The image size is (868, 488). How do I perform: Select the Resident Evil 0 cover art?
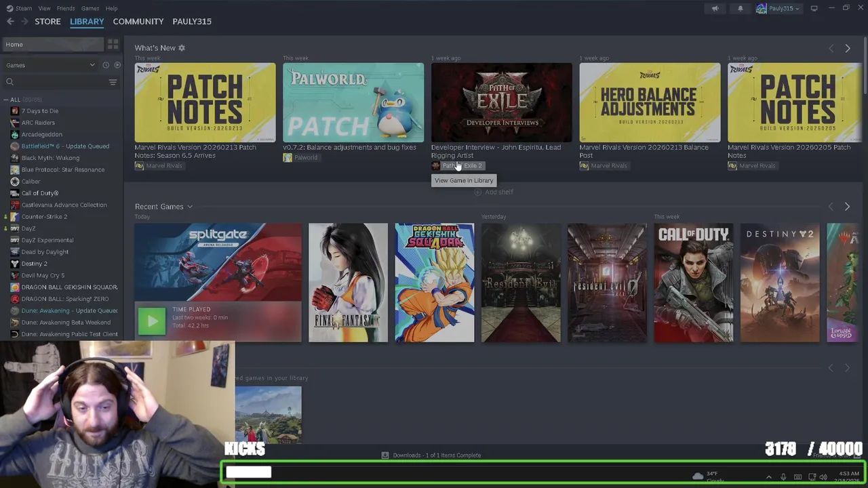click(607, 283)
